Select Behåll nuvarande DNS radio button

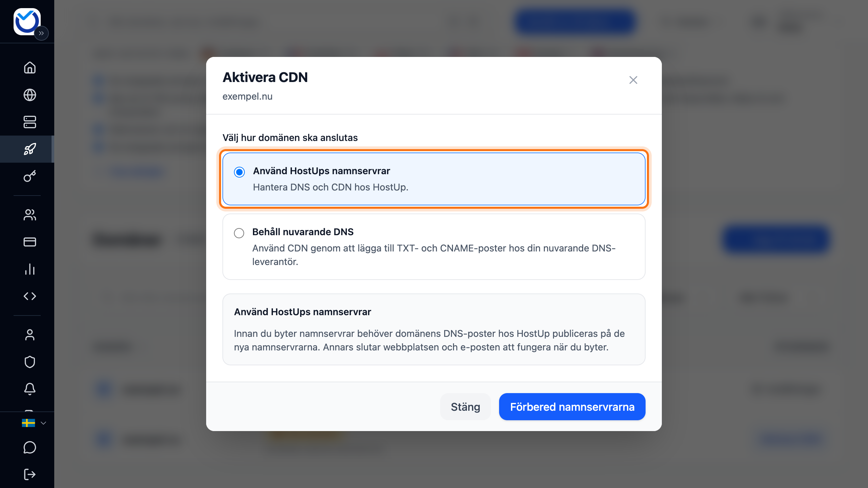point(239,233)
